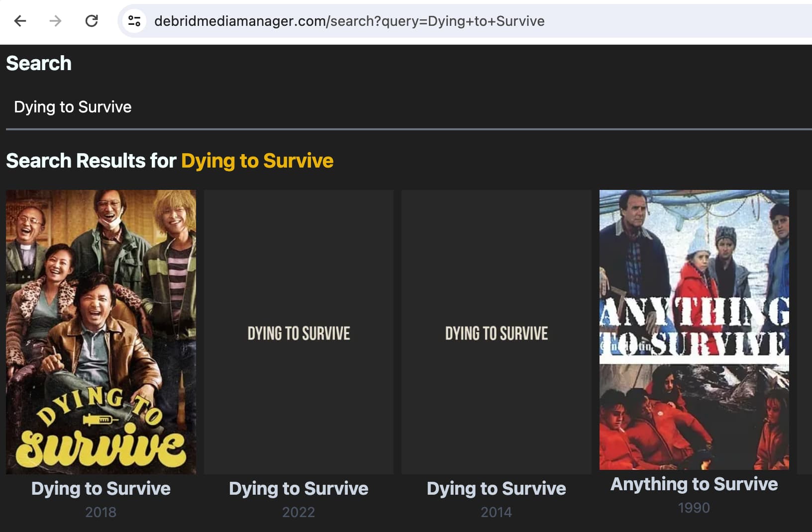Click the Search page heading
This screenshot has height=532, width=812.
coord(39,64)
